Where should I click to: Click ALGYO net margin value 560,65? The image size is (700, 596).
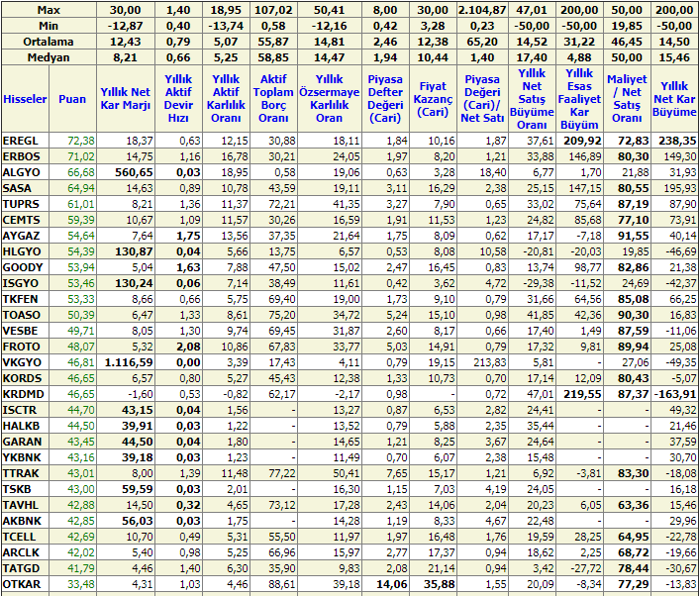(134, 173)
